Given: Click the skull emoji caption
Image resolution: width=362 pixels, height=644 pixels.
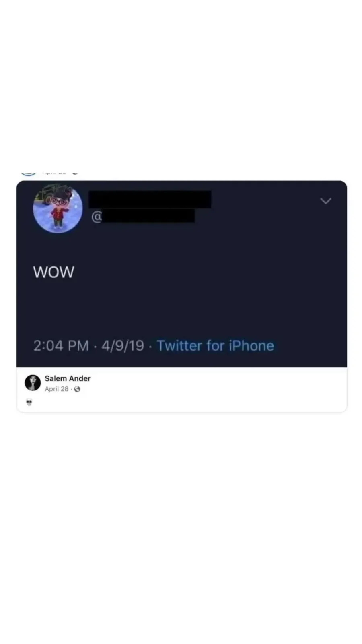Looking at the screenshot, I should (29, 402).
